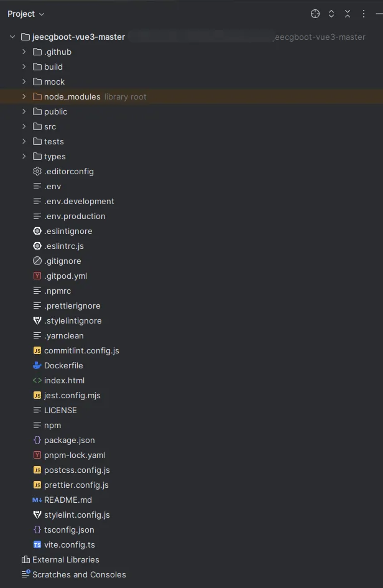Click the stylelint icon beside .stylelintignore

click(x=37, y=320)
